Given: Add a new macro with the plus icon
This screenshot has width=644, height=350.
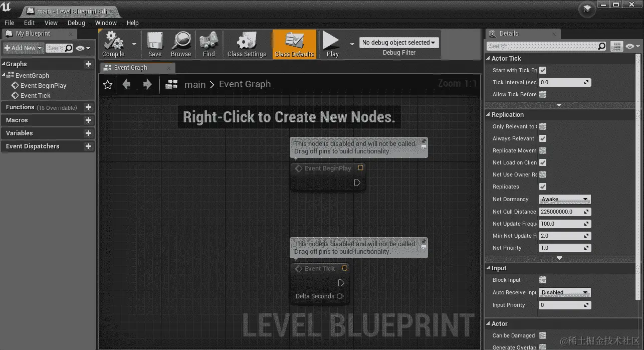Looking at the screenshot, I should [88, 120].
